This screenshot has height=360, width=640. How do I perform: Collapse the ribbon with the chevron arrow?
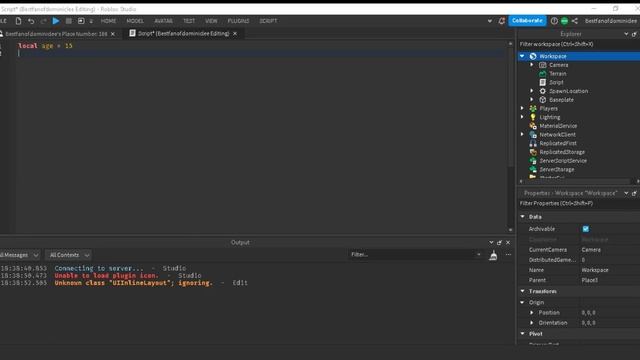pos(489,21)
